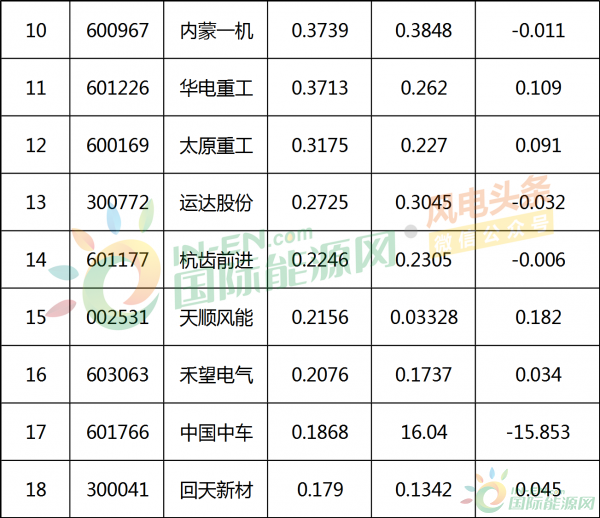Click rank number 13 cell
600x518 pixels.
click(36, 202)
